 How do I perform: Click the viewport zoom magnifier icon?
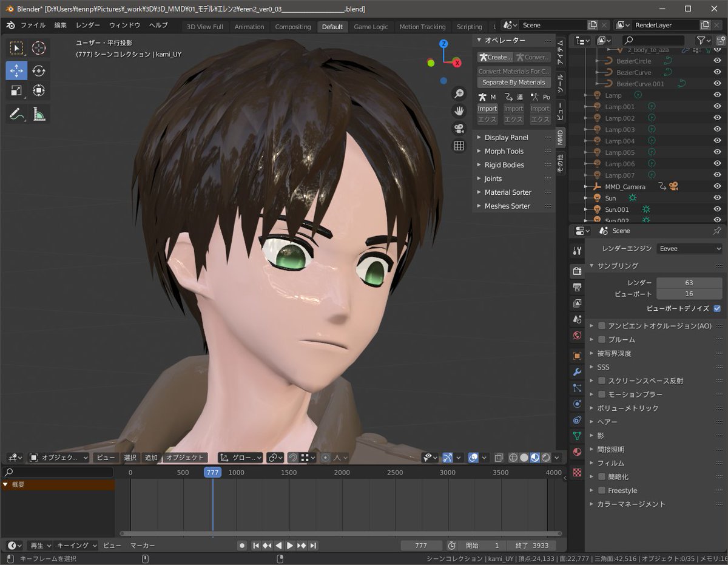tap(459, 93)
